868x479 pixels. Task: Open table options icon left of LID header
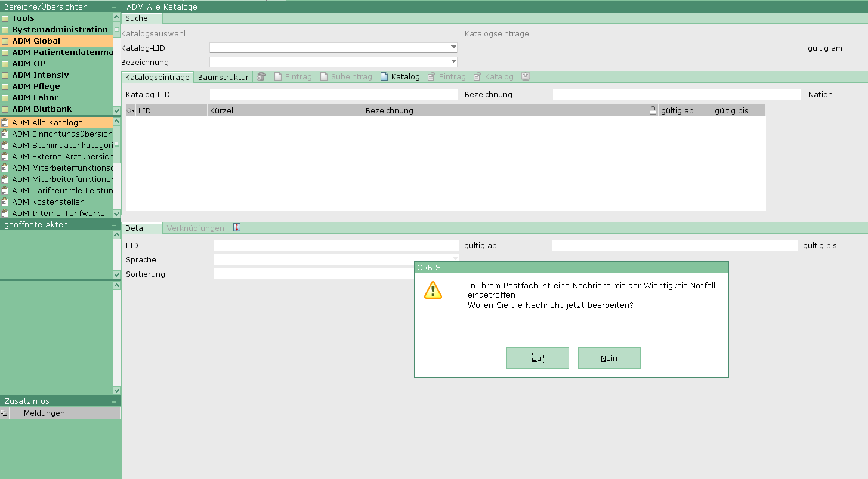131,110
